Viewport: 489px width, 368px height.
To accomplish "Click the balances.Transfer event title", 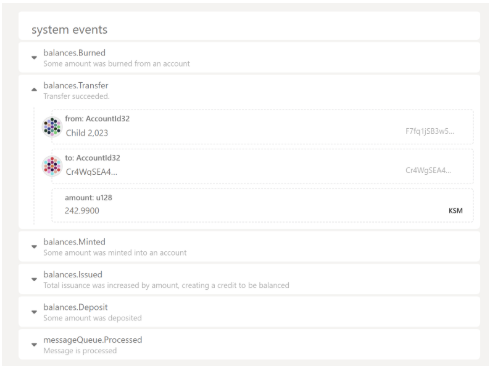I will (76, 85).
